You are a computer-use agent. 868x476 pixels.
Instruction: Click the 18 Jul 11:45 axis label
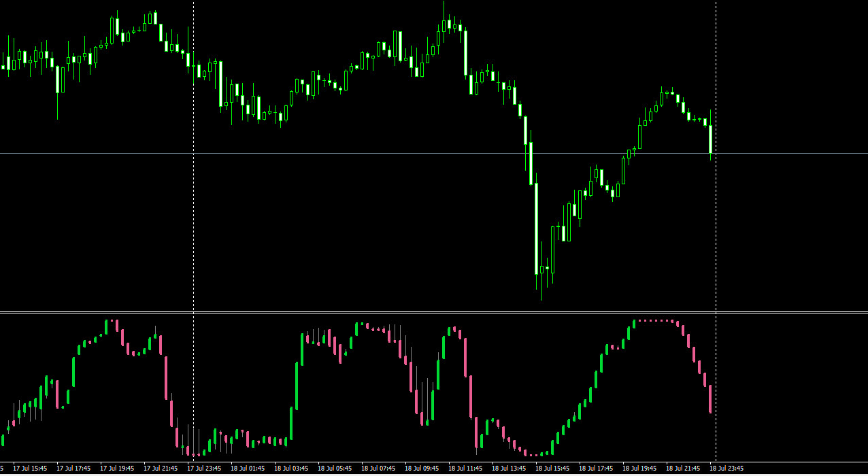pyautogui.click(x=465, y=469)
